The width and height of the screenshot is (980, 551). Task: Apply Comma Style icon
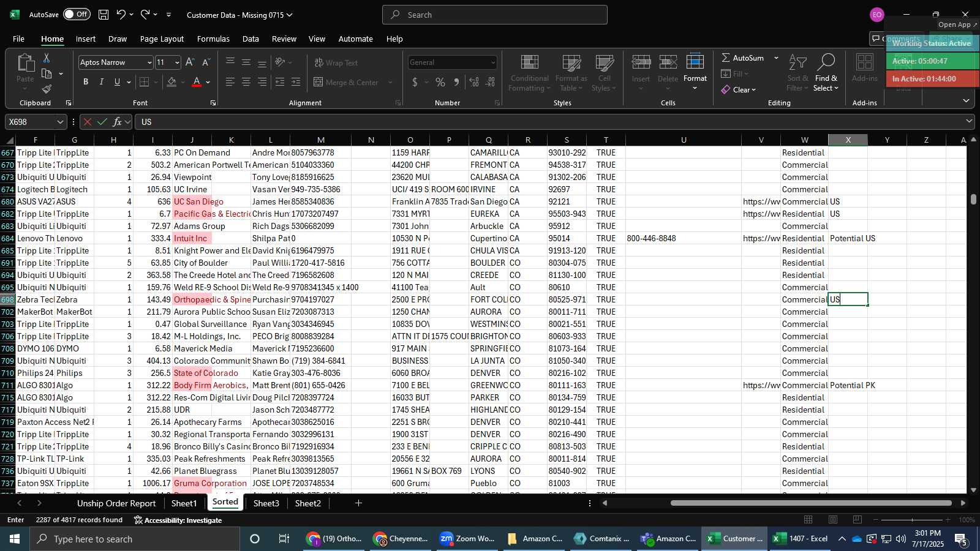coord(456,82)
